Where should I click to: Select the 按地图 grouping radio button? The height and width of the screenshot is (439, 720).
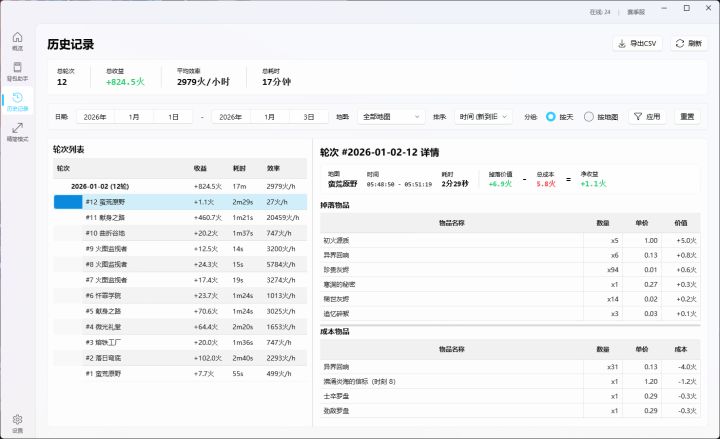(x=589, y=117)
